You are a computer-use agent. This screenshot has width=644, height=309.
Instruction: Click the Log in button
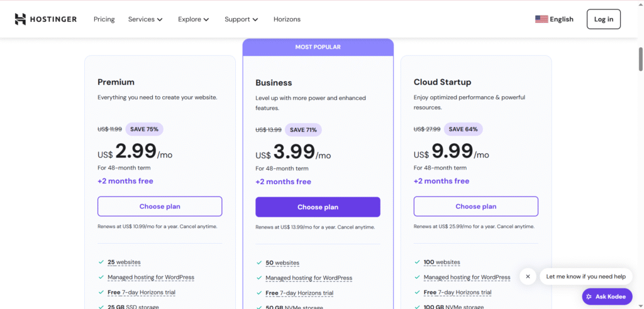[603, 19]
